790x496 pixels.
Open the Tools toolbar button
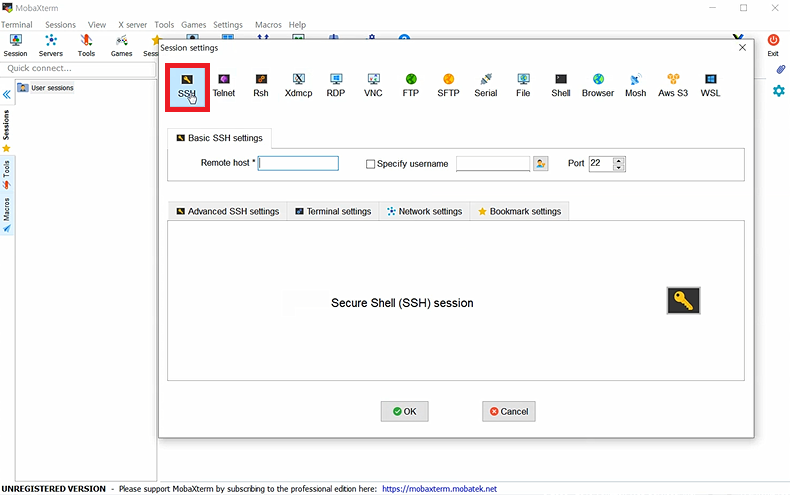(86, 45)
